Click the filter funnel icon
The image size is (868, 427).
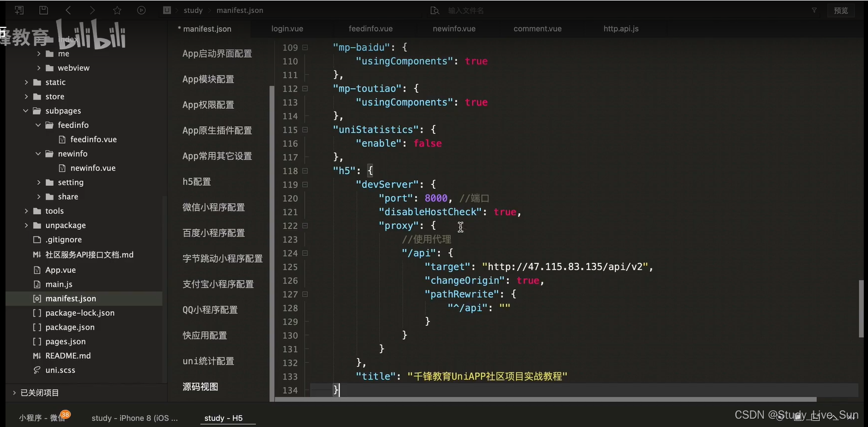pos(814,10)
